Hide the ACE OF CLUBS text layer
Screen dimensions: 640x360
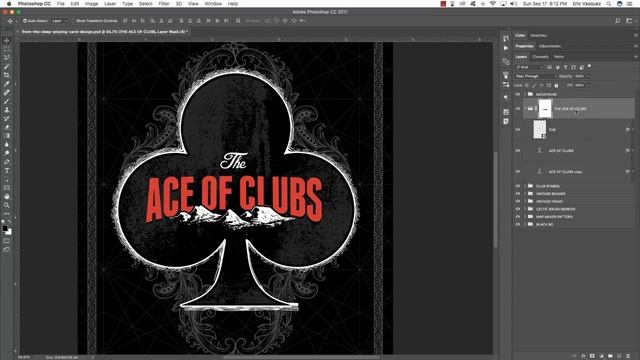click(x=518, y=151)
